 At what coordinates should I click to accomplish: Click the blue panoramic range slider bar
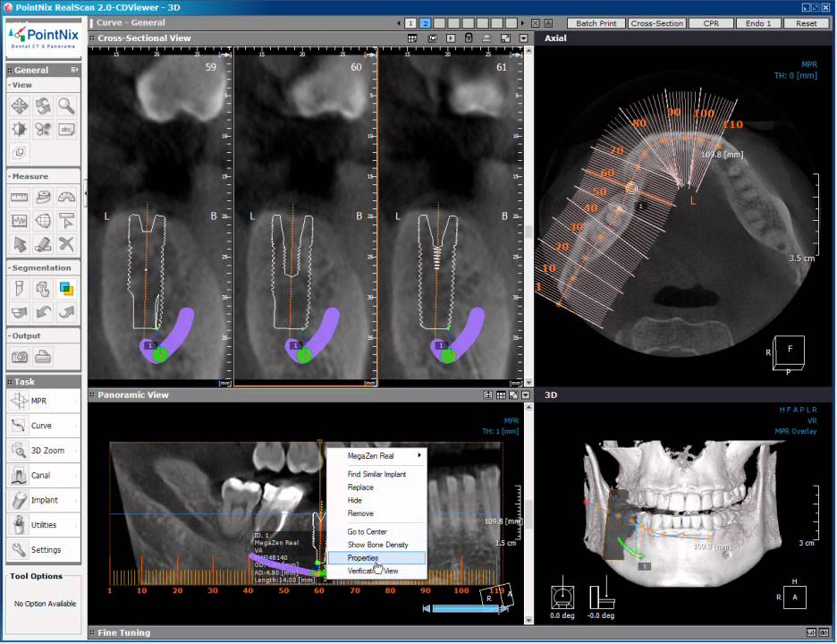click(466, 609)
